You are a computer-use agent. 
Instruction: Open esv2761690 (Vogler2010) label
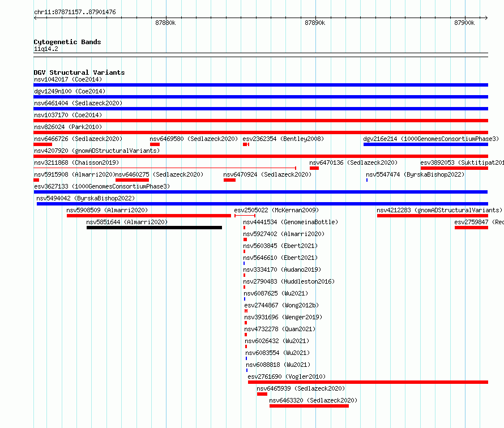[x=287, y=376]
